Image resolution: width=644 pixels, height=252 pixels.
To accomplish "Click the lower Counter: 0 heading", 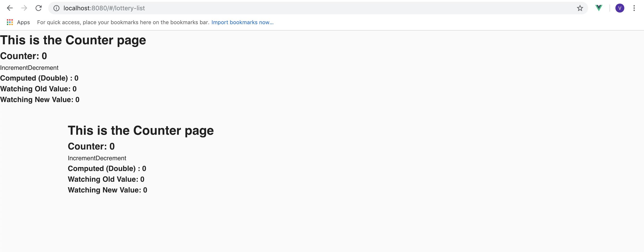I will tap(91, 146).
